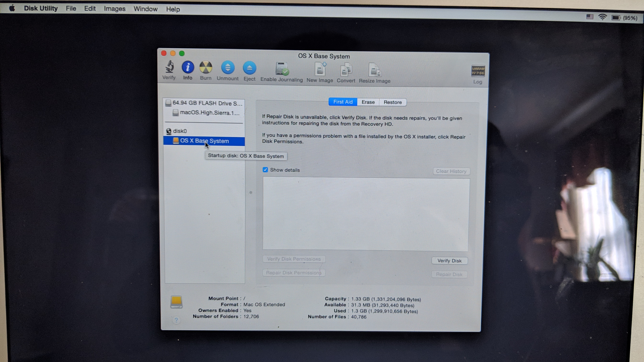Viewport: 644px width, 362px height.
Task: Select the OS X Base System volume
Action: [204, 141]
